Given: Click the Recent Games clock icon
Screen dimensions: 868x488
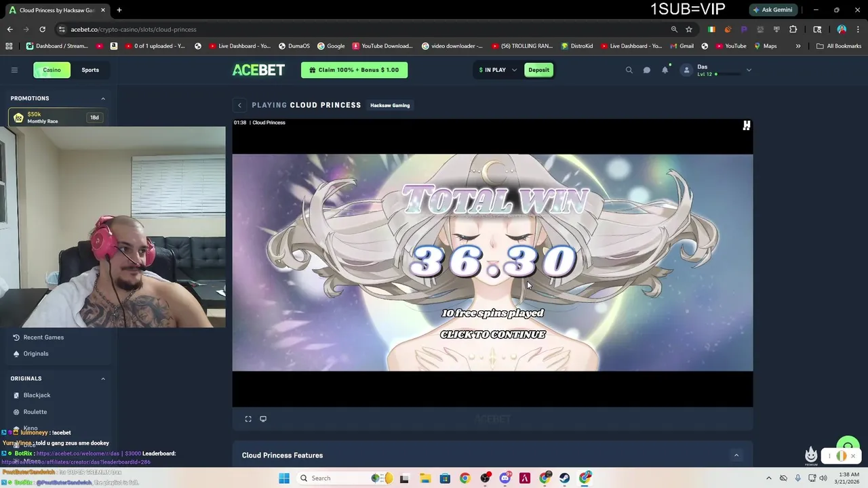Looking at the screenshot, I should 16,337.
